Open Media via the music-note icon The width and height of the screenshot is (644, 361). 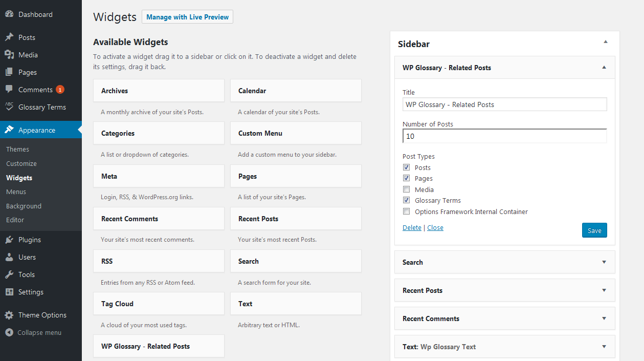[10, 54]
